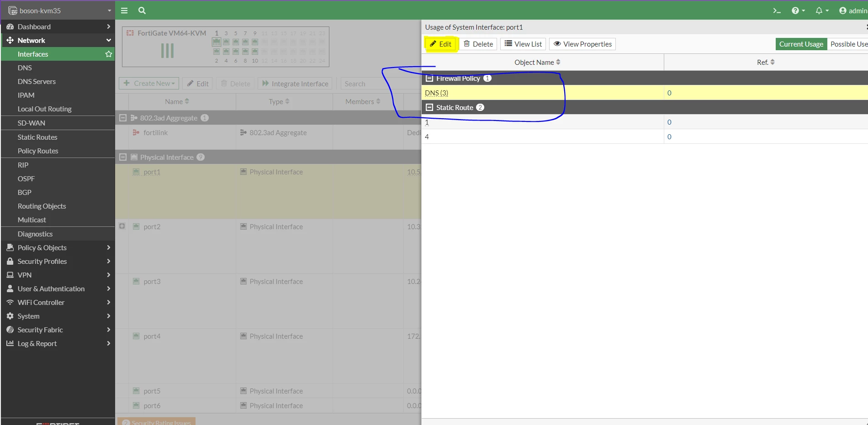This screenshot has width=868, height=425.
Task: Collapse the Physical Interface group
Action: (x=123, y=157)
